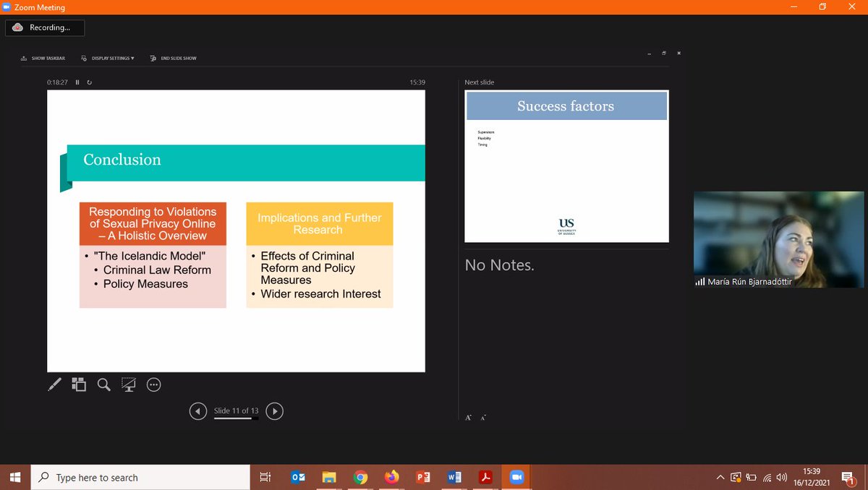Switch to Firefox on the taskbar
Screen dimensions: 868x490
(x=392, y=477)
